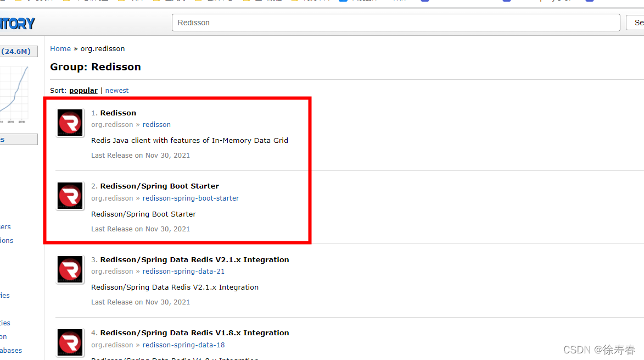Viewport: 644px width, 360px height.
Task: Sort results by newest
Action: tap(116, 90)
